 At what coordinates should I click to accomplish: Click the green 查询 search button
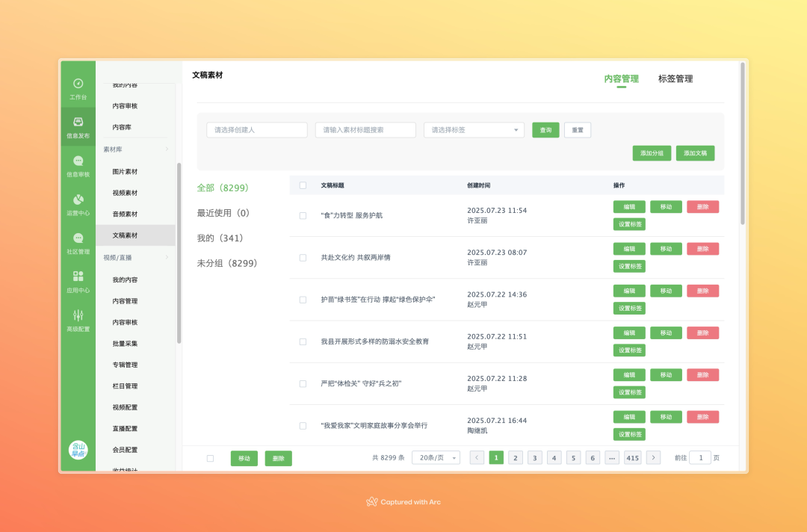[545, 130]
